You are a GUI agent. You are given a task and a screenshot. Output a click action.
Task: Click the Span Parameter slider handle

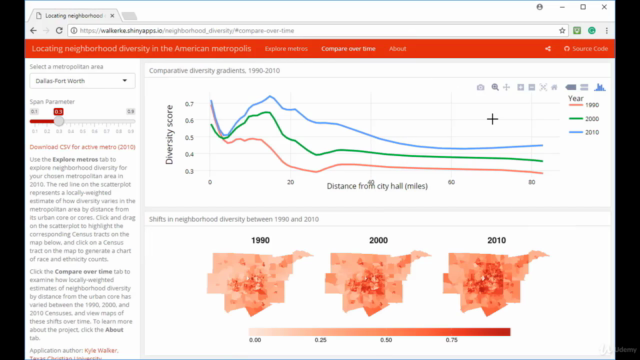(59, 121)
